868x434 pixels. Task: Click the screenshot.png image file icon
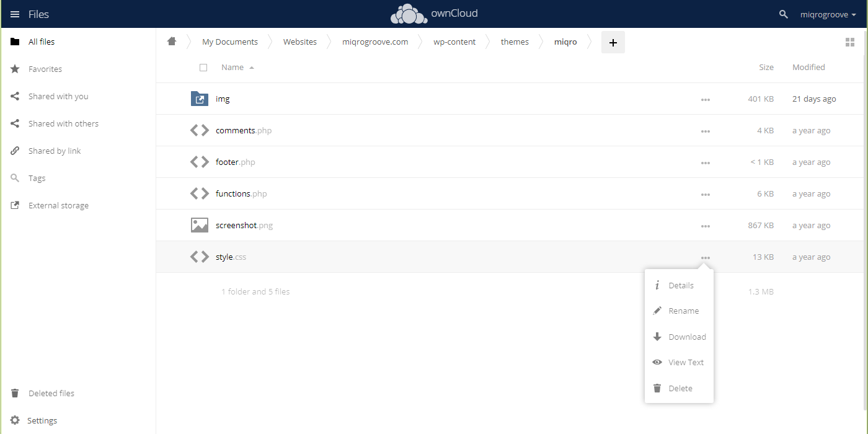point(200,225)
